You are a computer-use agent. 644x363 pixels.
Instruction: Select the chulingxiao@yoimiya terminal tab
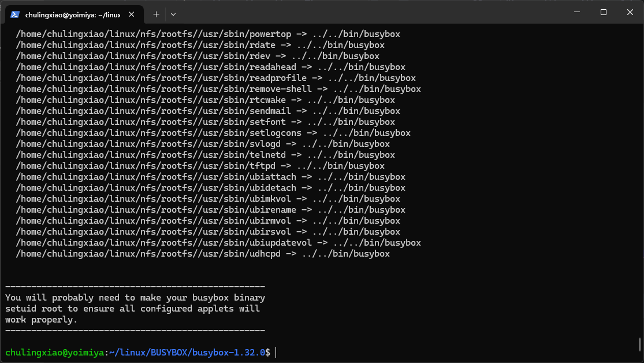click(75, 15)
